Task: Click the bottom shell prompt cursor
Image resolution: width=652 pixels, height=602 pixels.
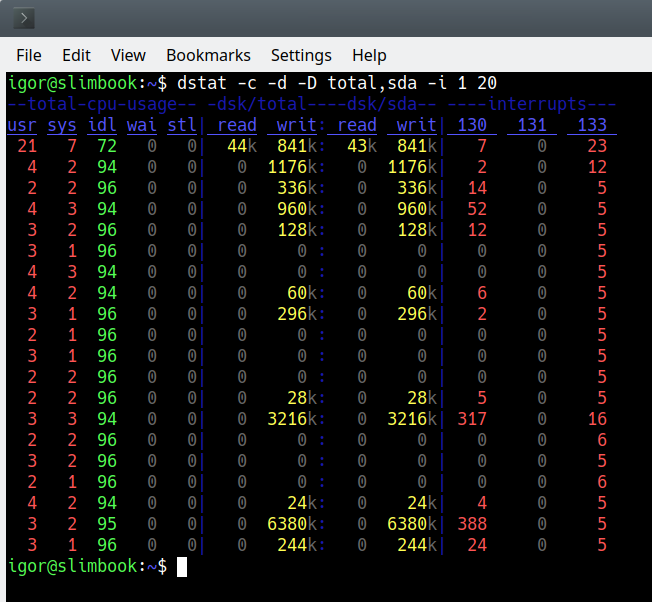Action: click(182, 567)
